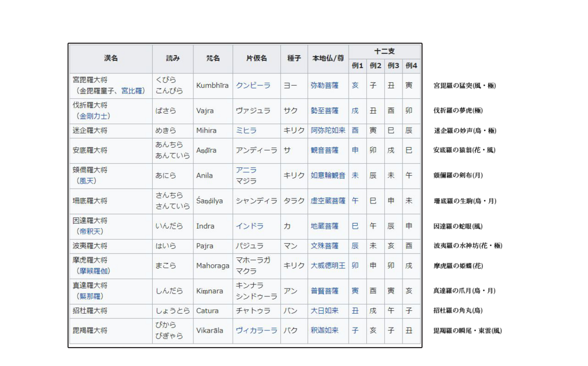Image resolution: width=588 pixels, height=366 pixels.
Task: Click the 漢名 column header
Action: (x=111, y=59)
